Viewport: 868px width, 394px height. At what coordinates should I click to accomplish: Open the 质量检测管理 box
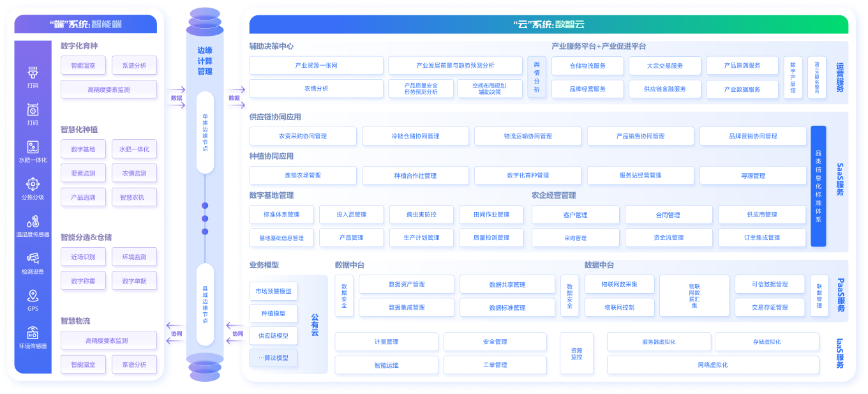coord(491,238)
